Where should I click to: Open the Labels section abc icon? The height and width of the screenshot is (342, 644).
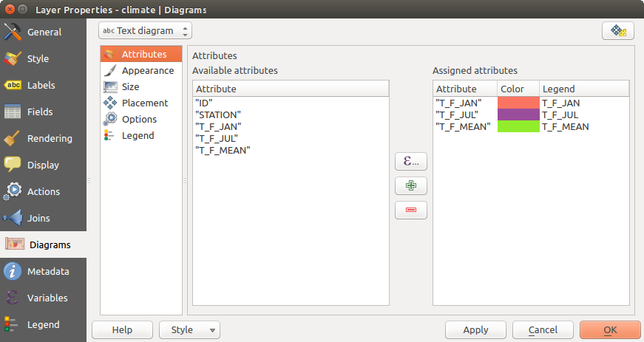(13, 85)
